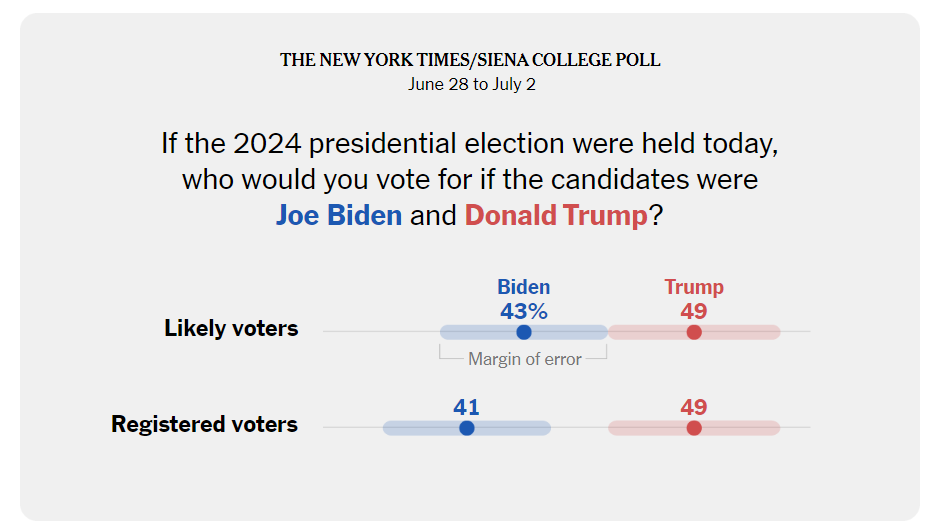Click the 43% value above Biden's dot
This screenshot has height=528, width=931.
coord(524,311)
